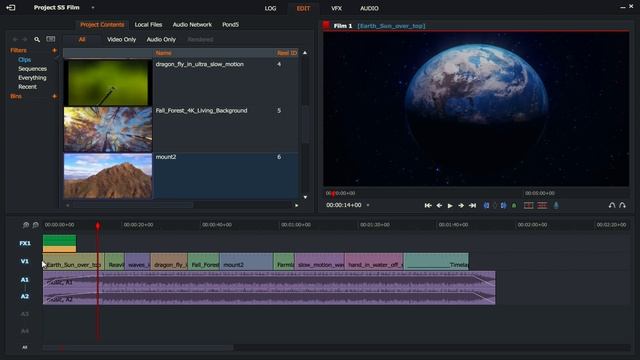This screenshot has height=360, width=640.
Task: Select the Sequences filter
Action: [x=32, y=69]
